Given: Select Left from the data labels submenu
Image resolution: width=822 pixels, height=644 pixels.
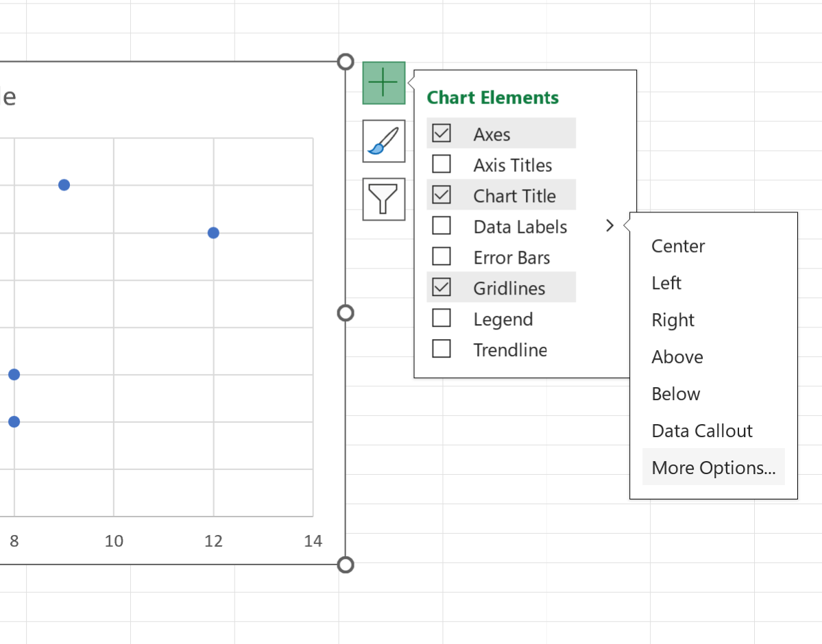Looking at the screenshot, I should coord(666,283).
